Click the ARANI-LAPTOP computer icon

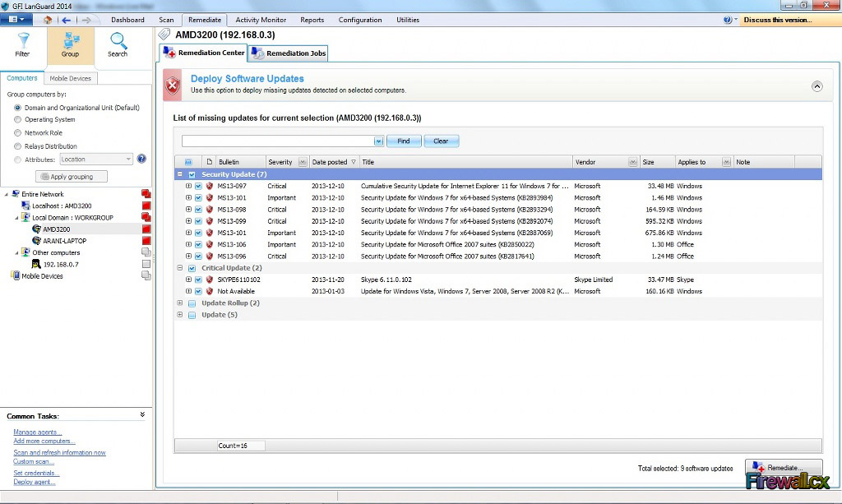[x=36, y=241]
